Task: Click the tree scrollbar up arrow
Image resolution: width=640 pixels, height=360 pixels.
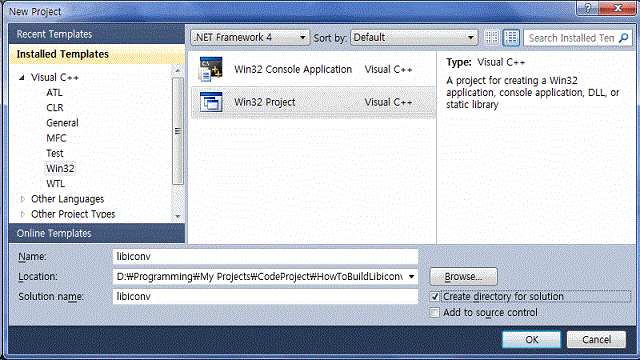Action: pos(178,71)
